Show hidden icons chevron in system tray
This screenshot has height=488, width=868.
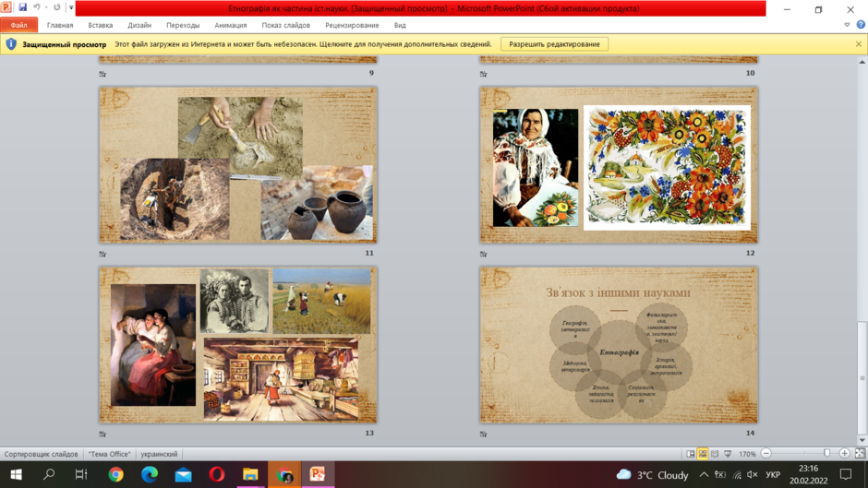click(x=704, y=475)
